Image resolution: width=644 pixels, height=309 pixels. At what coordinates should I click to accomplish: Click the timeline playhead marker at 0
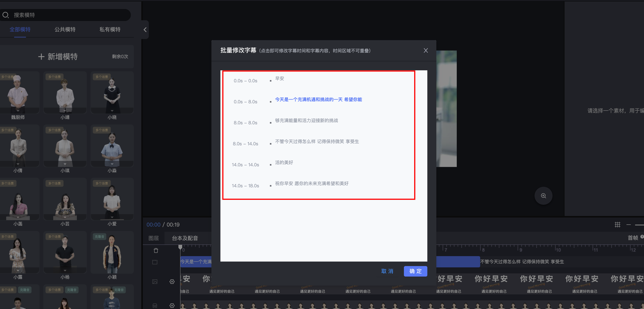click(180, 247)
